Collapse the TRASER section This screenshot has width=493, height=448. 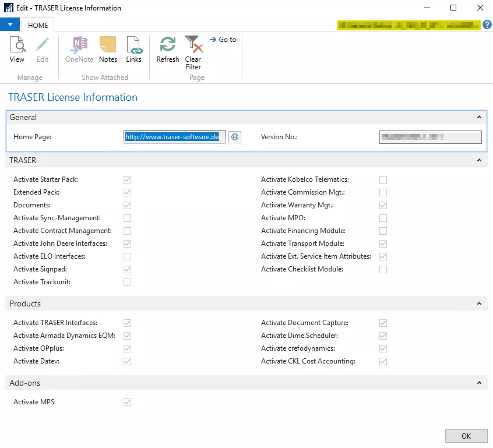pos(479,160)
